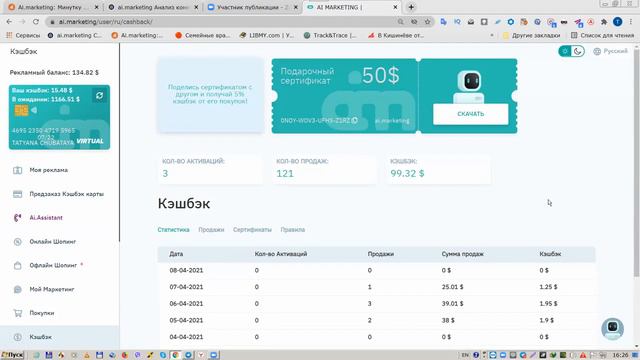Open the Пуск start button

tap(13, 355)
